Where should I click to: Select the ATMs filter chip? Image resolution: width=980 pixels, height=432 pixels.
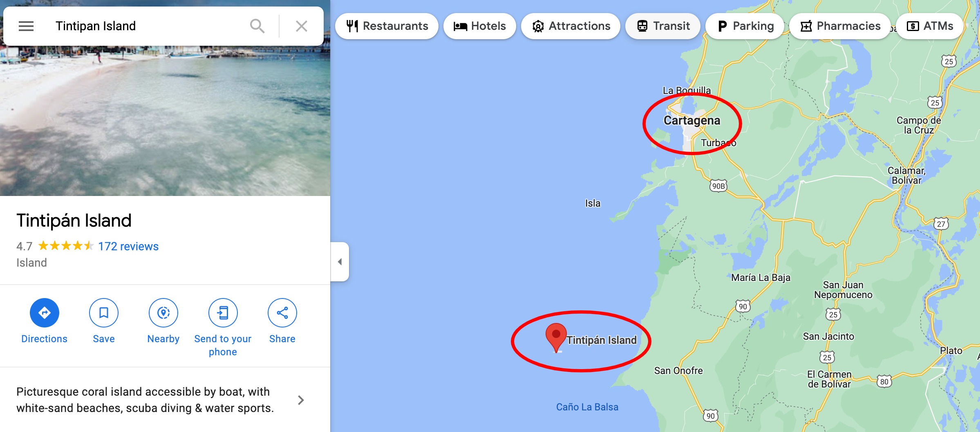(x=930, y=26)
